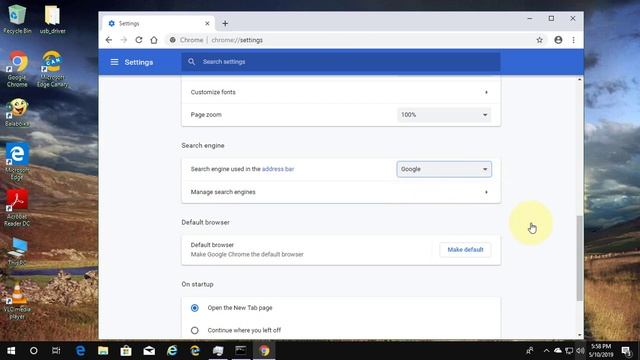The image size is (640, 360).
Task: Reload the Settings page
Action: (139, 40)
